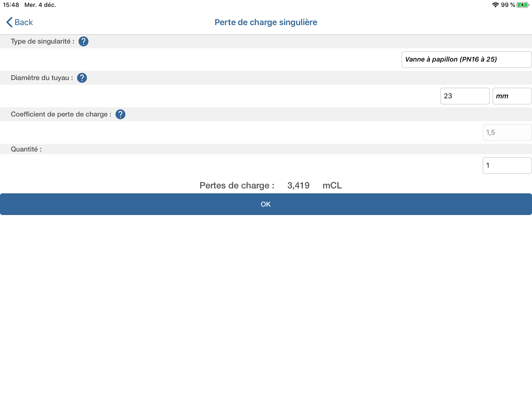Tap the 99 % battery percentage
The image size is (532, 399).
click(508, 5)
